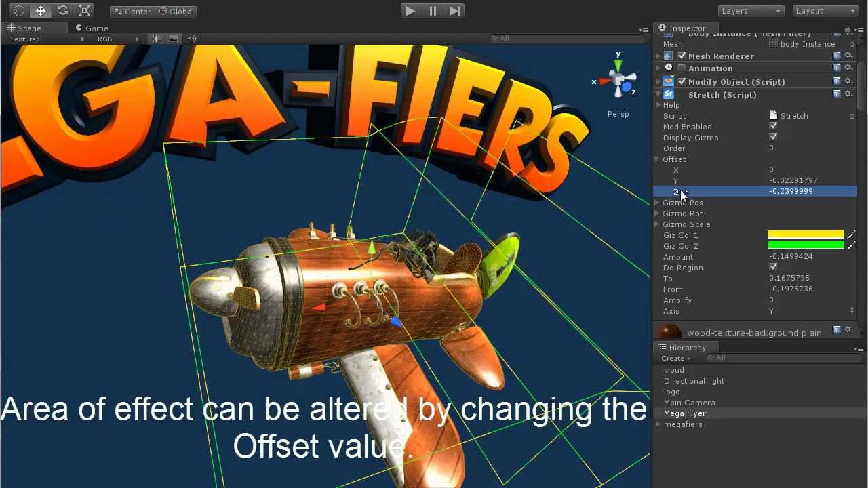Image resolution: width=868 pixels, height=488 pixels.
Task: Activate the Rotate tool
Action: click(63, 11)
